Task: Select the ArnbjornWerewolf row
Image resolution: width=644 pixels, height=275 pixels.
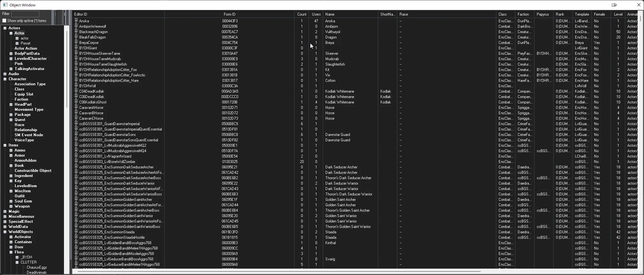Action: tap(355, 26)
